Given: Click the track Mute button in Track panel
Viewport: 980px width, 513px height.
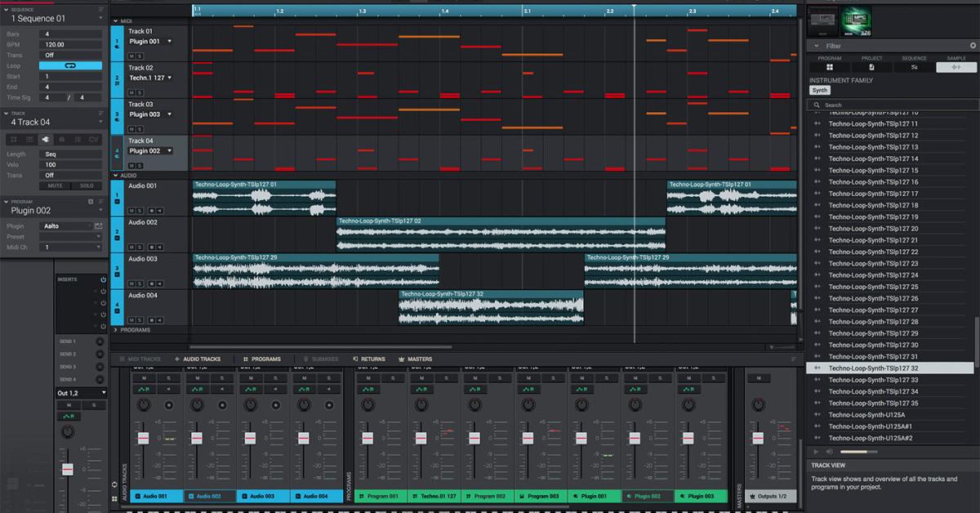Looking at the screenshot, I should coord(55,185).
